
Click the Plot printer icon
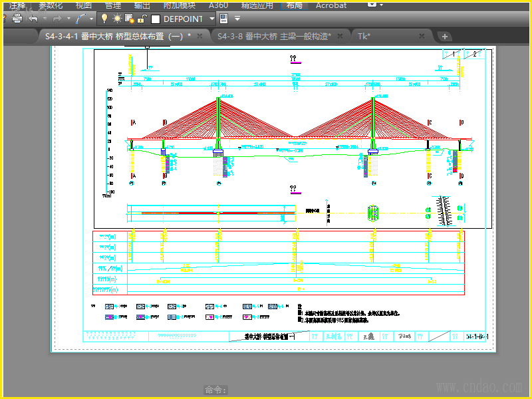17,19
